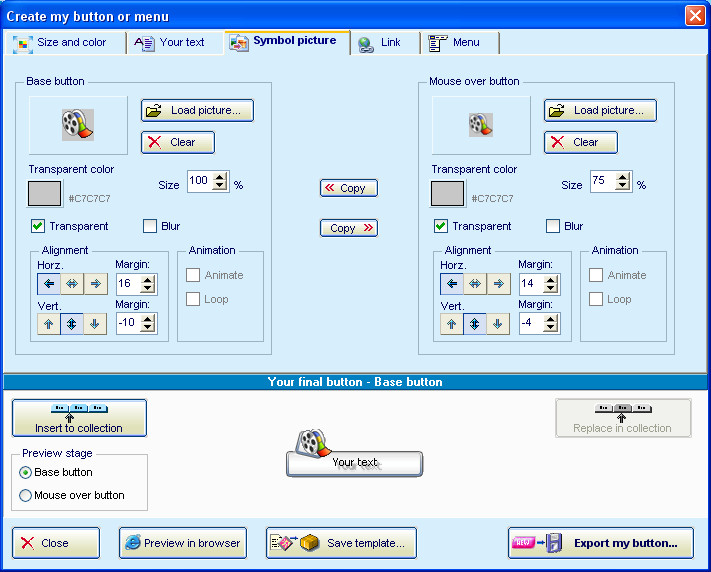Load picture for mouse over button
Viewport: 711px width, 572px height.
(x=600, y=111)
